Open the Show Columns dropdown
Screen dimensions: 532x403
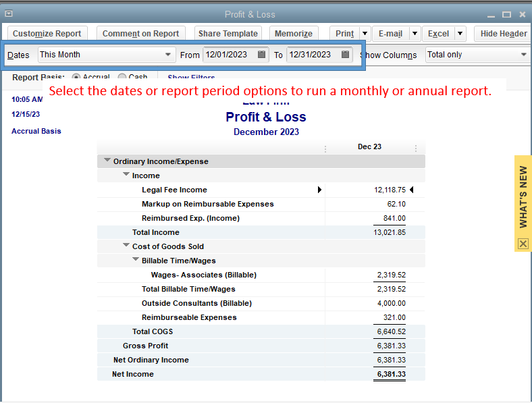pyautogui.click(x=523, y=55)
